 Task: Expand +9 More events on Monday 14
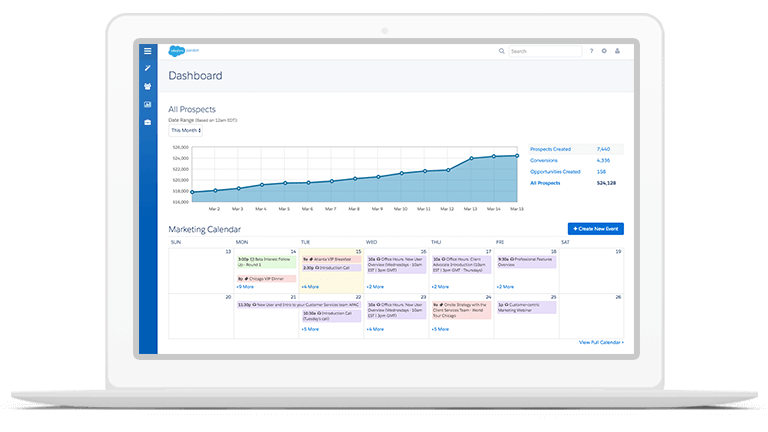[x=245, y=287]
